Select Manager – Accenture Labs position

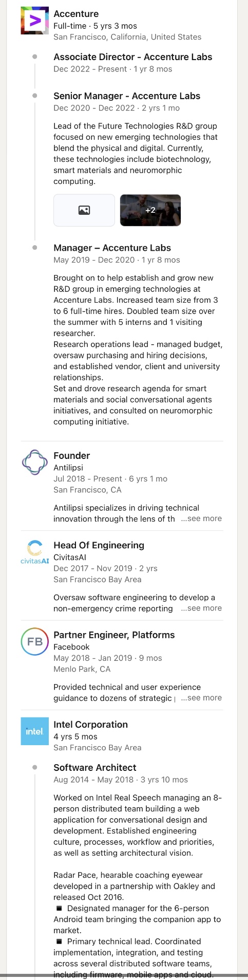coord(112,248)
